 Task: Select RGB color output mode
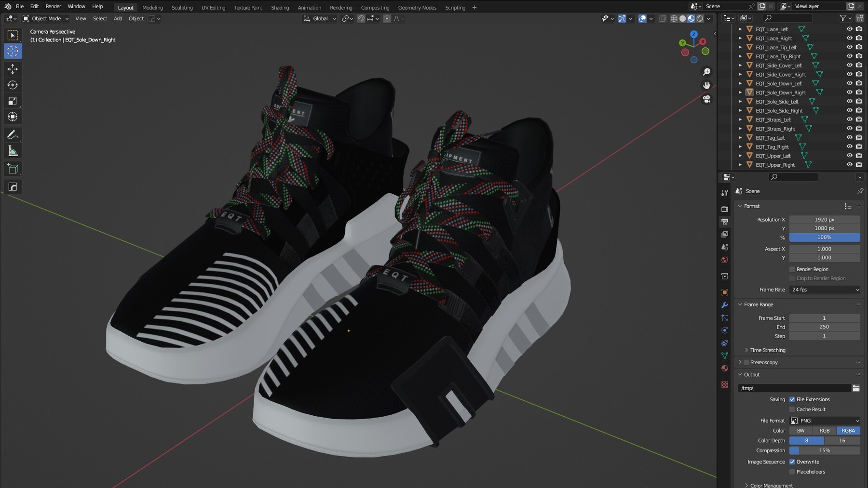pos(825,430)
